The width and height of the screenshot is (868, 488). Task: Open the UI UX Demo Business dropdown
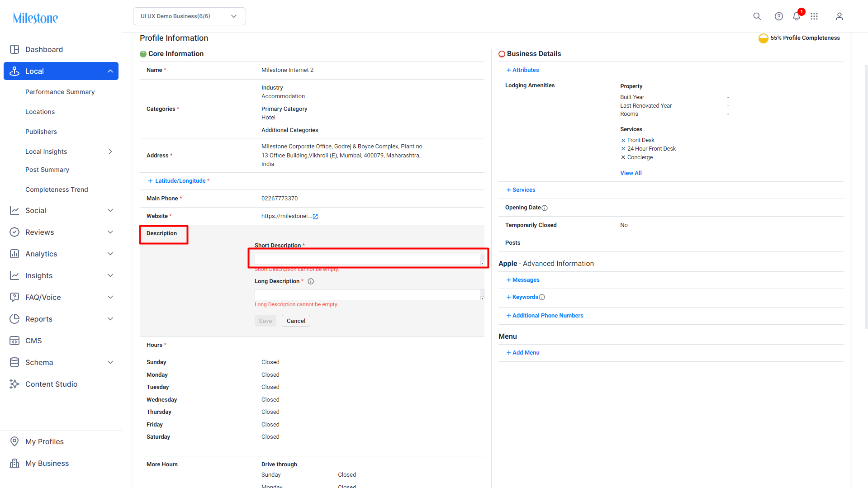190,16
